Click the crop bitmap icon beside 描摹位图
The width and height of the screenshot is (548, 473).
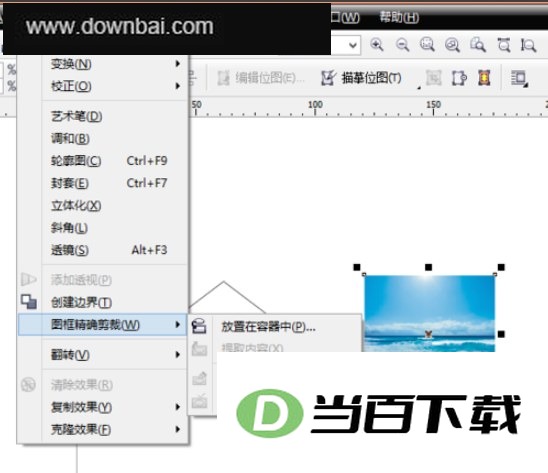[x=434, y=78]
